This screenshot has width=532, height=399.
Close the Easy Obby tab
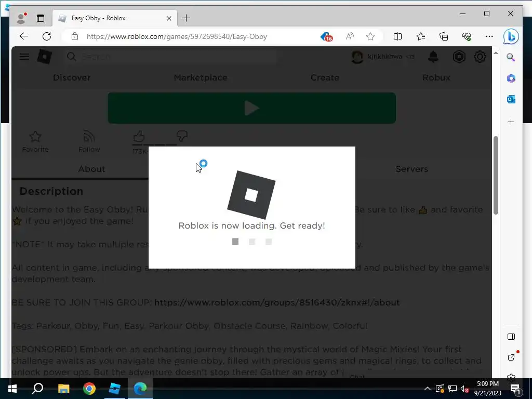point(169,18)
